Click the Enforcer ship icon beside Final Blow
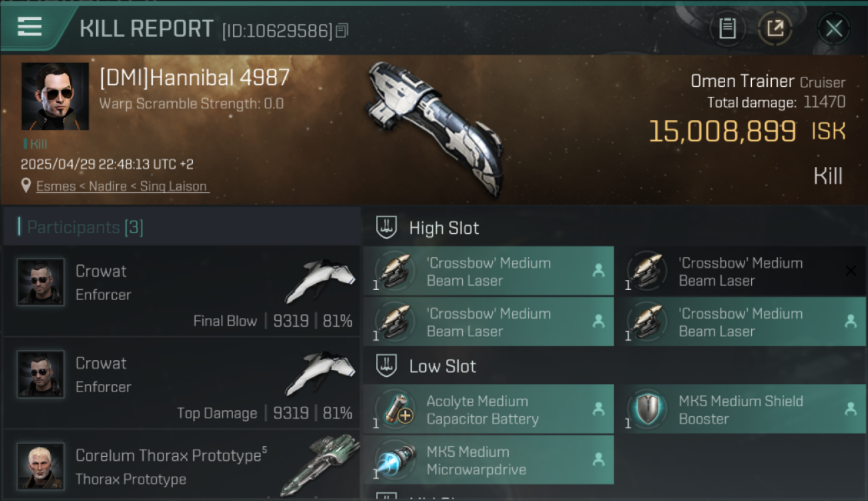 pyautogui.click(x=321, y=281)
